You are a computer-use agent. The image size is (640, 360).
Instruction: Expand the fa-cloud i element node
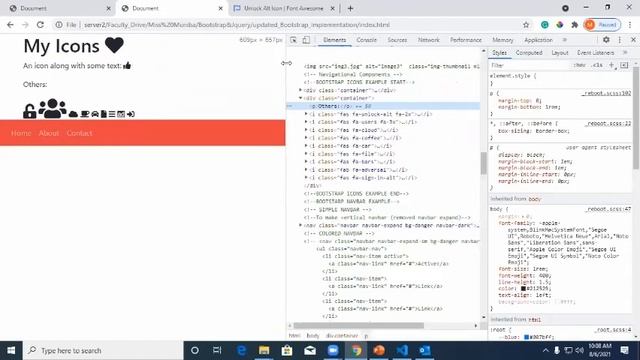click(306, 130)
